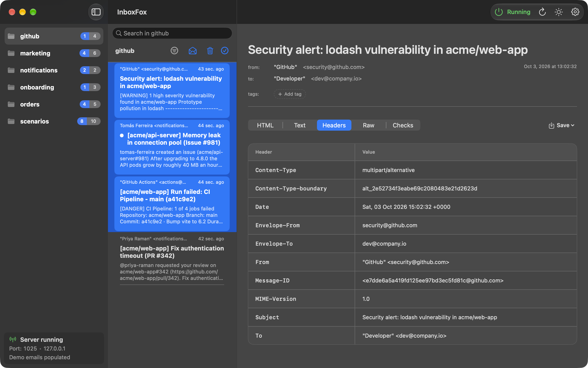Click recipient address <dev@company.io> in to line
This screenshot has width=588, height=368.
click(x=336, y=79)
